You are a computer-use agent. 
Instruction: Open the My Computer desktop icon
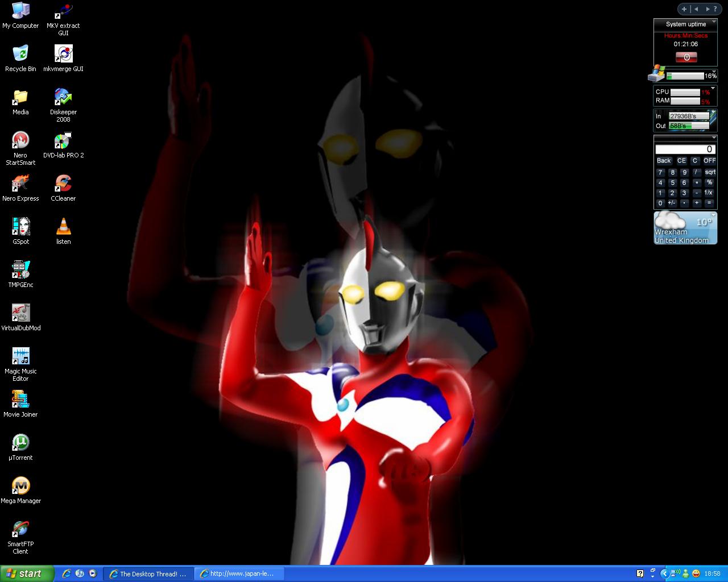pos(20,15)
